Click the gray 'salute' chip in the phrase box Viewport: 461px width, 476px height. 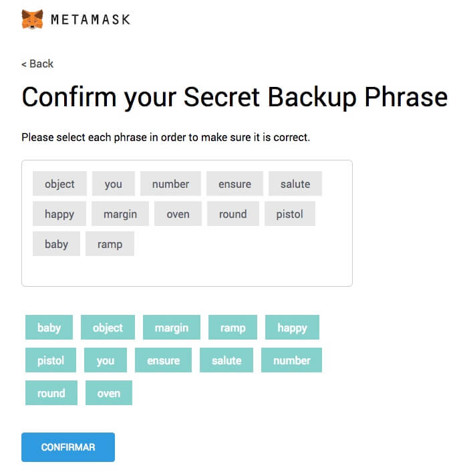pyautogui.click(x=295, y=184)
